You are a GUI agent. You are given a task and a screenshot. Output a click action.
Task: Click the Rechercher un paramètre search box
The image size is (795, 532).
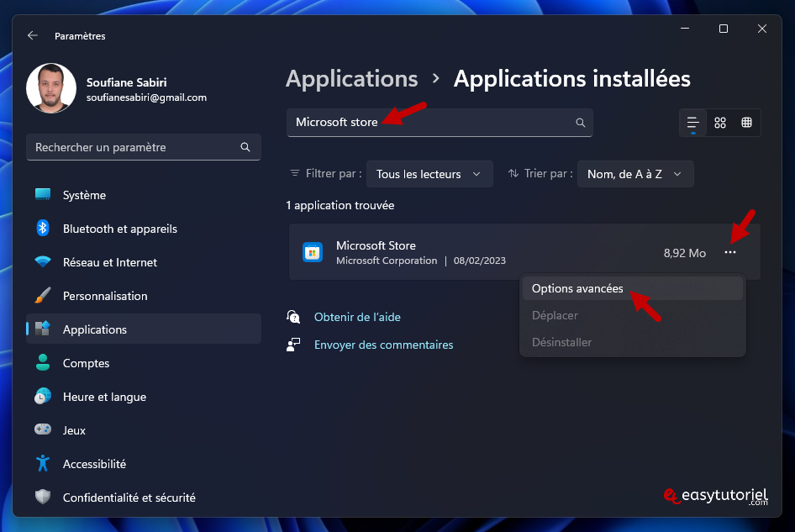(x=144, y=147)
